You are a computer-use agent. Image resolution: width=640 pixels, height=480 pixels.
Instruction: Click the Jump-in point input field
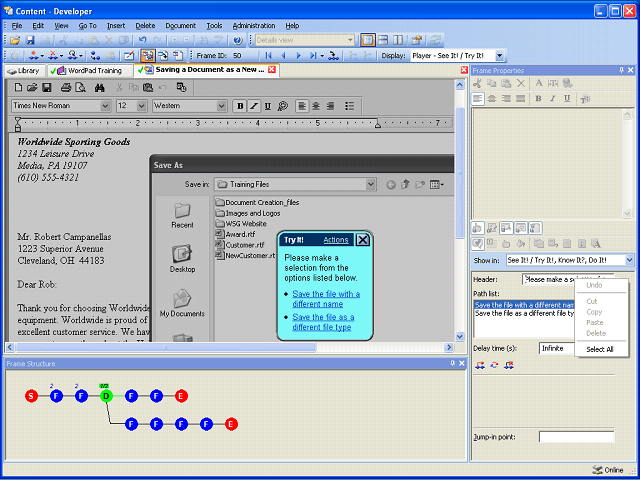coord(576,437)
